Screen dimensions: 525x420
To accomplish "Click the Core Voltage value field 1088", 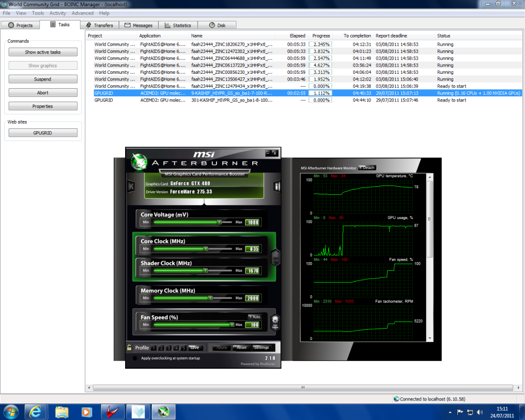I will tap(253, 223).
